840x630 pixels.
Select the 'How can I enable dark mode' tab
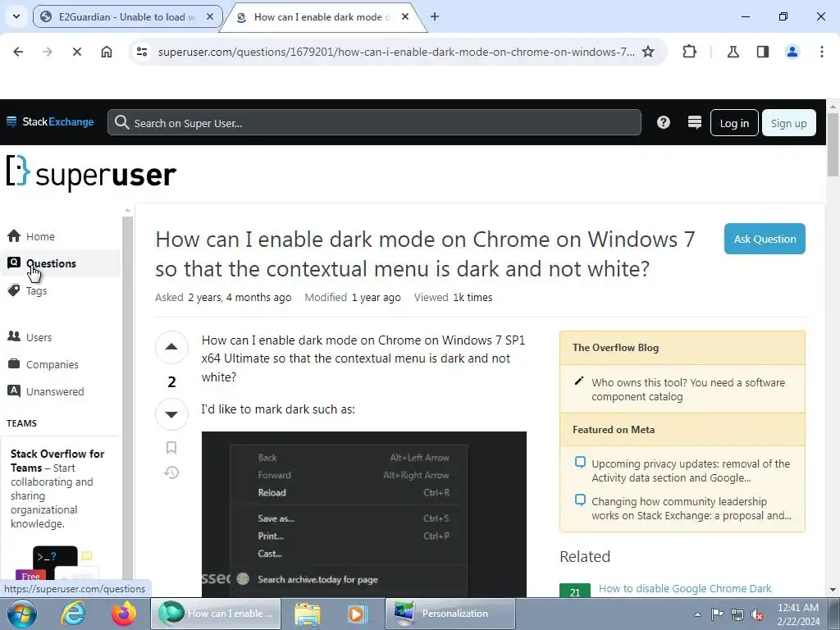click(x=323, y=16)
